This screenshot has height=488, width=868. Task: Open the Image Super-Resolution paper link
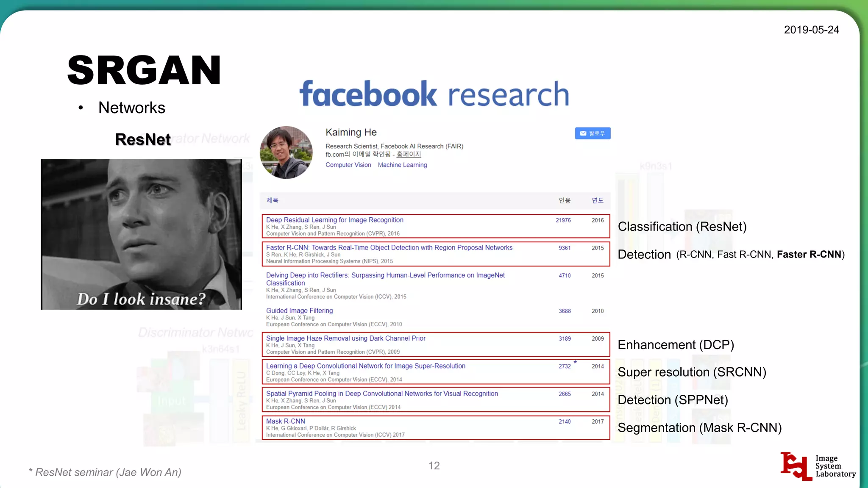tap(365, 366)
